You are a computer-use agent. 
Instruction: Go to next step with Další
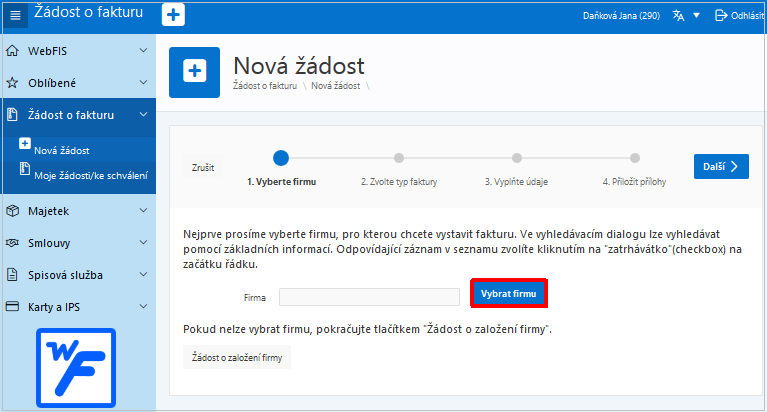click(x=721, y=167)
